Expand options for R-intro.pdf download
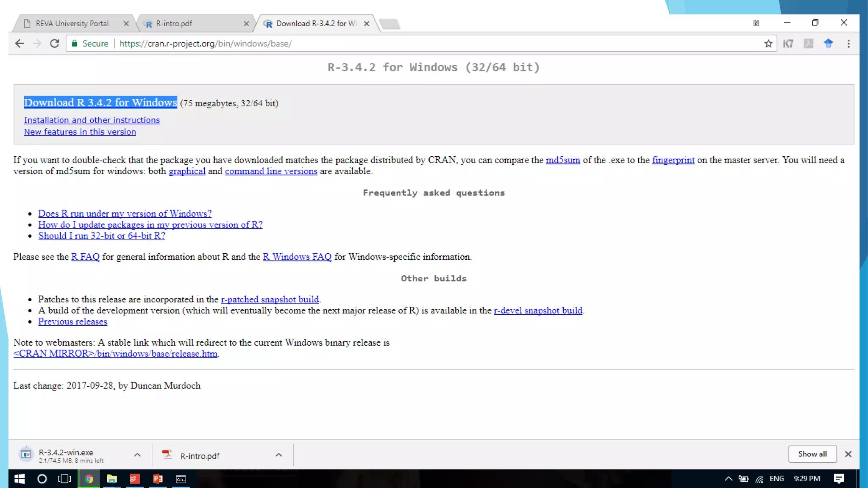 tap(278, 455)
